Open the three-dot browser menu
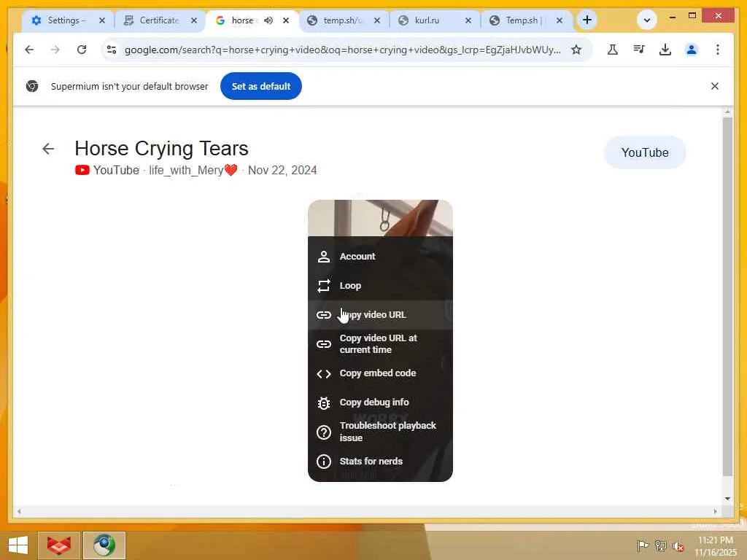747x560 pixels. point(718,50)
